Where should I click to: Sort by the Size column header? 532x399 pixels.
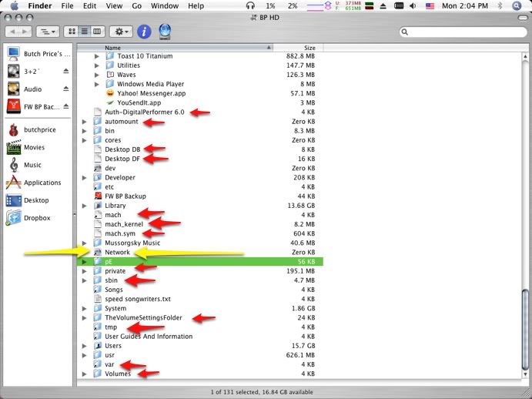pos(298,48)
